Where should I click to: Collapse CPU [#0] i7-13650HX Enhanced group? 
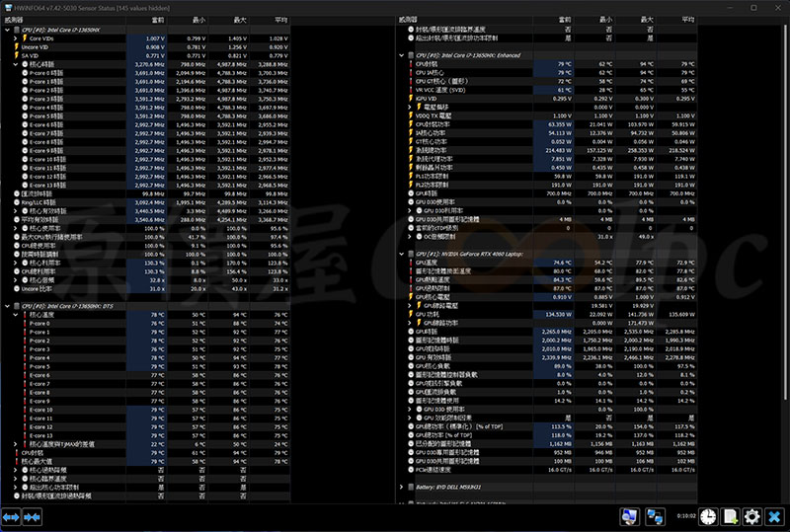click(402, 55)
